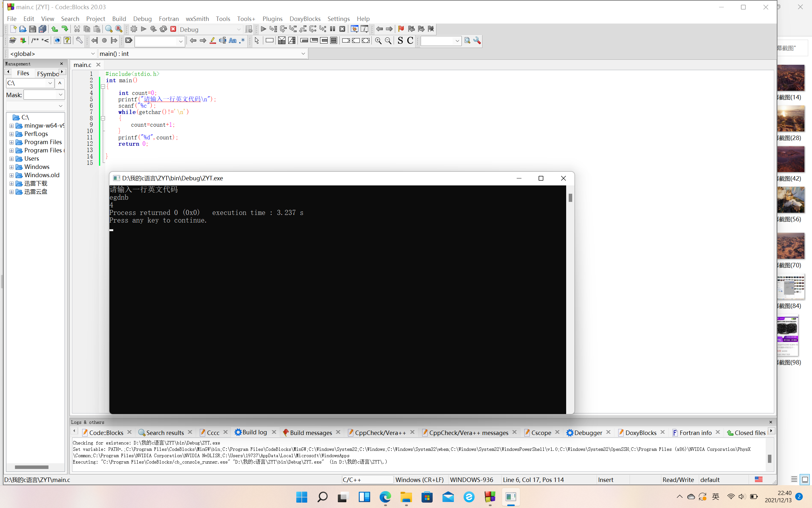Open DoxyBlocks wrench preferences icon
This screenshot has height=508, width=812.
(x=79, y=41)
